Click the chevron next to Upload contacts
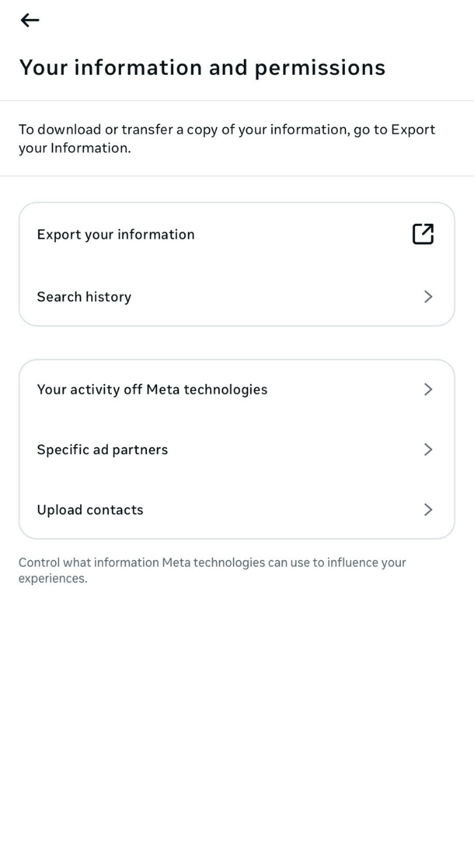Image resolution: width=475 pixels, height=868 pixels. (x=428, y=509)
